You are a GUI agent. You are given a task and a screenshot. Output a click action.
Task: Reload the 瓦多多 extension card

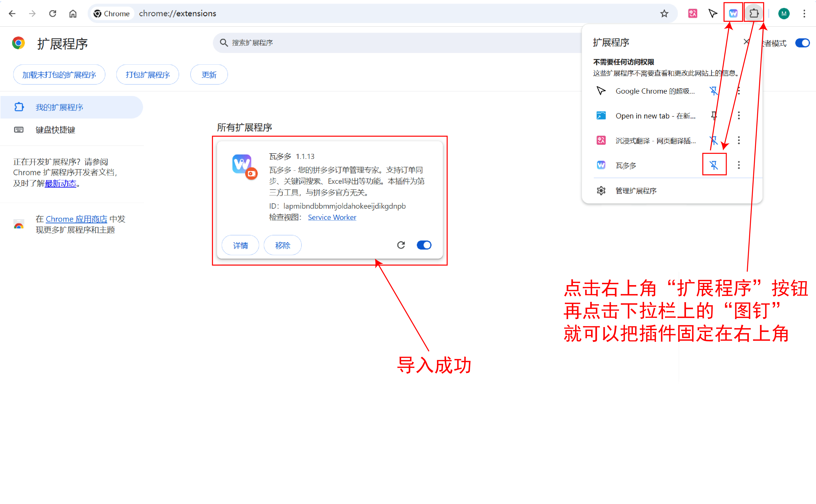click(x=401, y=245)
